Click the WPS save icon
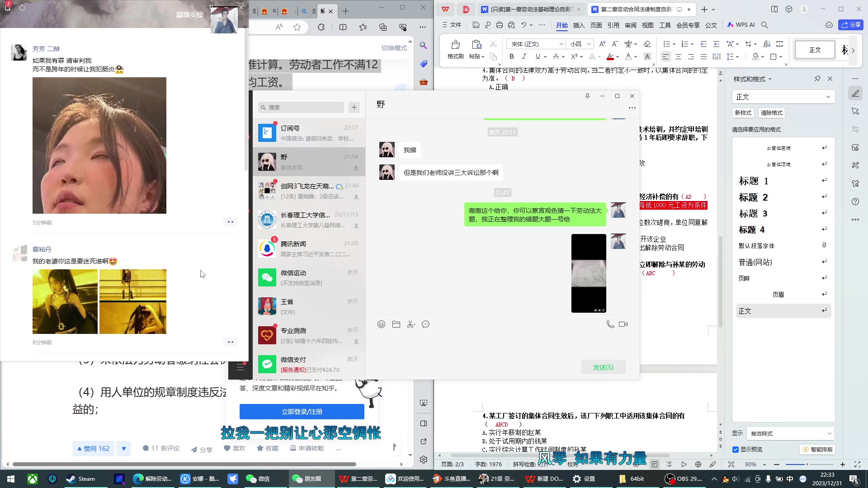The width and height of the screenshot is (868, 488). tap(476, 25)
